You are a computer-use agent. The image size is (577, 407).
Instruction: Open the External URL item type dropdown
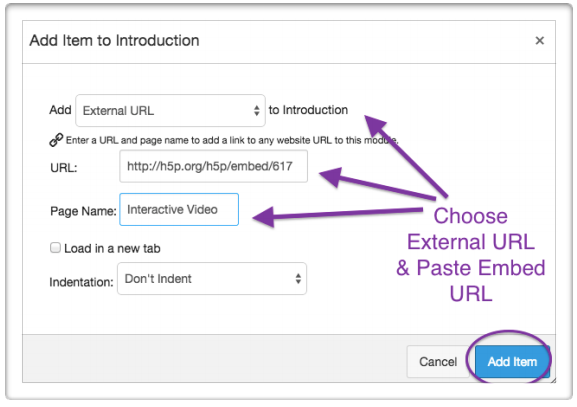point(170,110)
